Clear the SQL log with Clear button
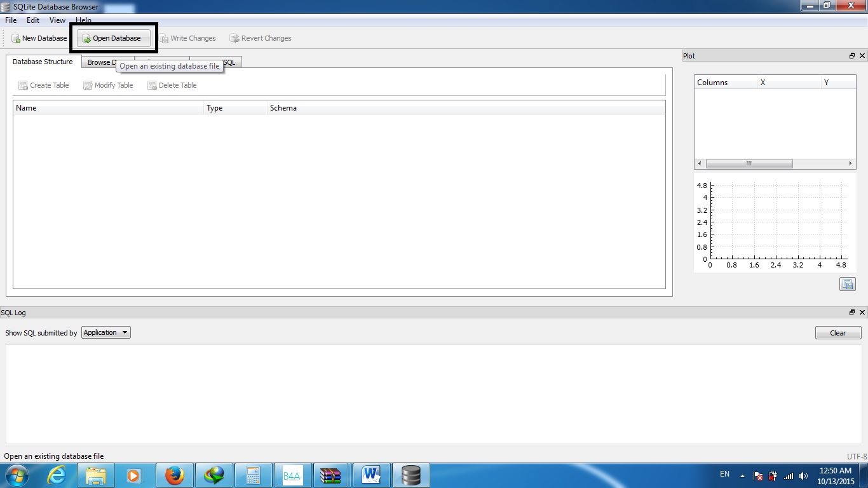The width and height of the screenshot is (868, 488). pos(838,333)
